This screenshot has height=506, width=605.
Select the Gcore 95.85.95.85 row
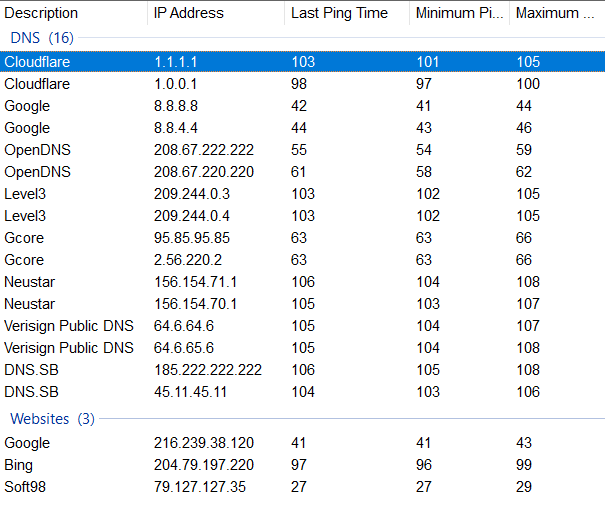(302, 238)
